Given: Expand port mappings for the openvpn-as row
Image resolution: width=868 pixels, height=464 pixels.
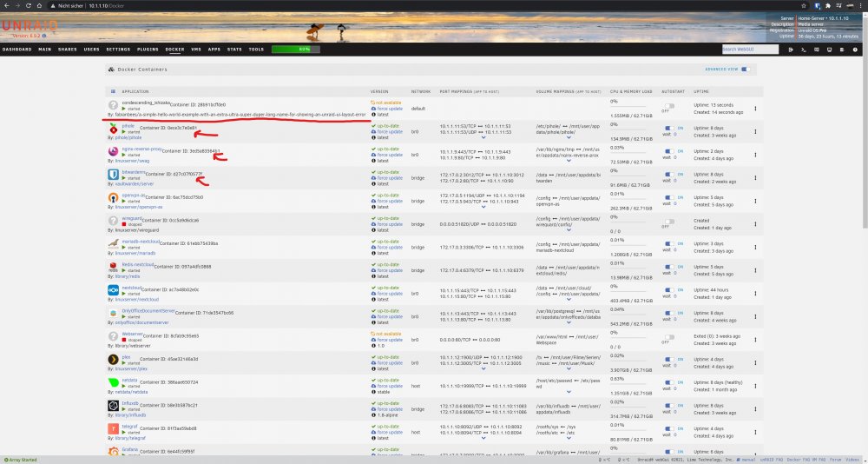Looking at the screenshot, I should (483, 207).
